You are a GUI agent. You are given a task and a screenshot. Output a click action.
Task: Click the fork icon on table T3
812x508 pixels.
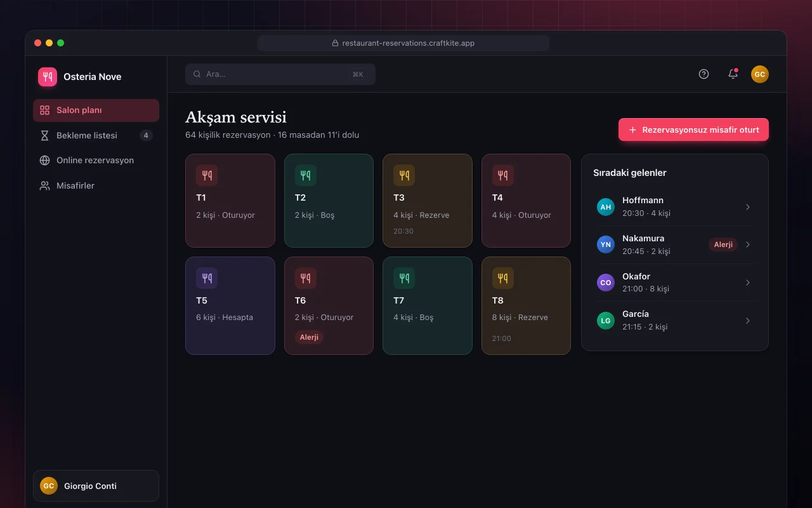pyautogui.click(x=404, y=175)
